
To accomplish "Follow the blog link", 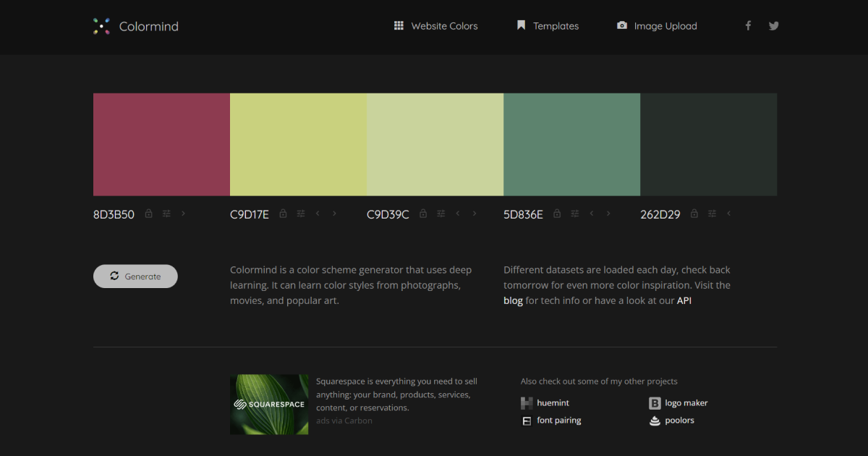I will coord(513,300).
